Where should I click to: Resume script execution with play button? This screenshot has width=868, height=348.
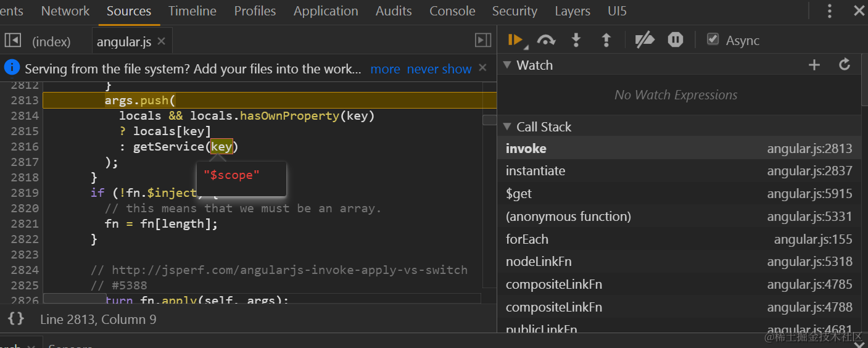tap(514, 40)
